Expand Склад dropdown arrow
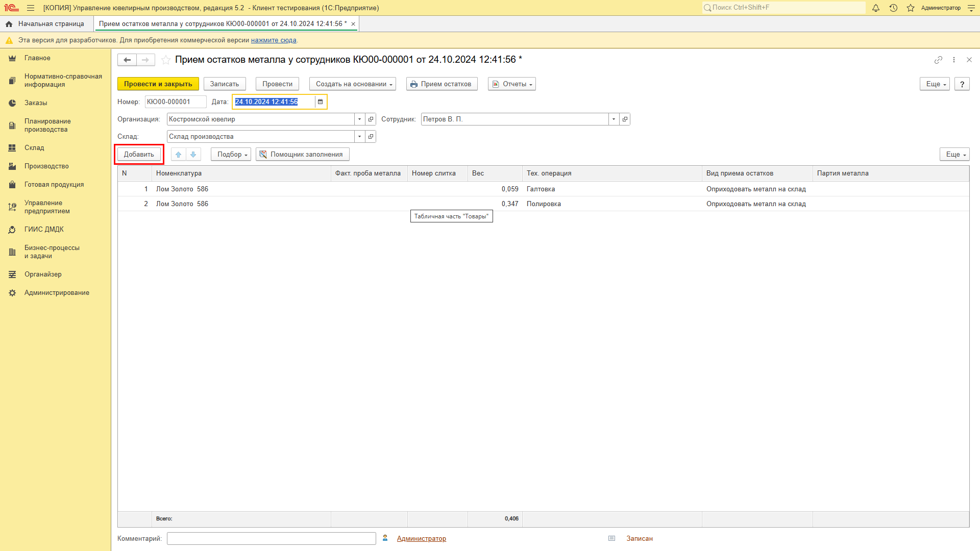Image resolution: width=980 pixels, height=551 pixels. click(360, 137)
